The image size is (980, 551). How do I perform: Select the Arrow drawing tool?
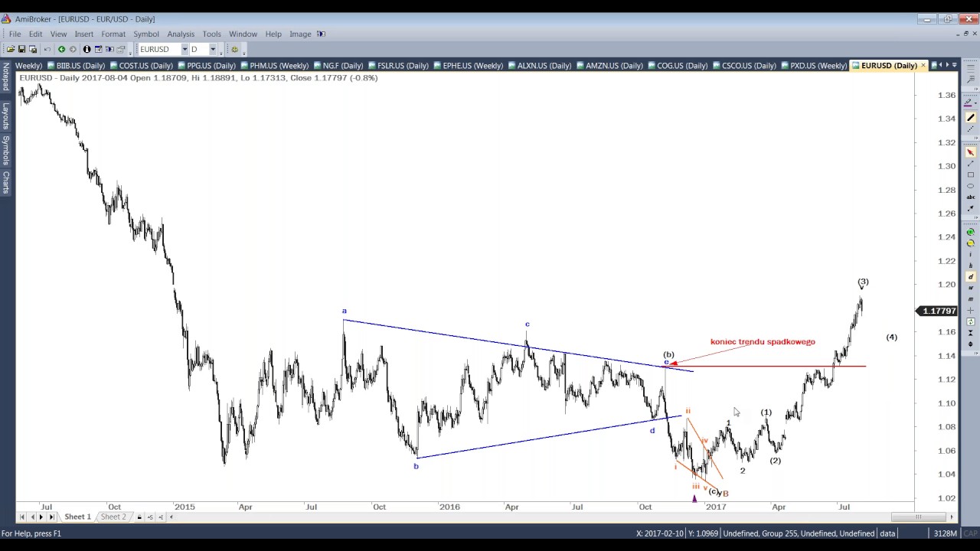click(x=971, y=208)
